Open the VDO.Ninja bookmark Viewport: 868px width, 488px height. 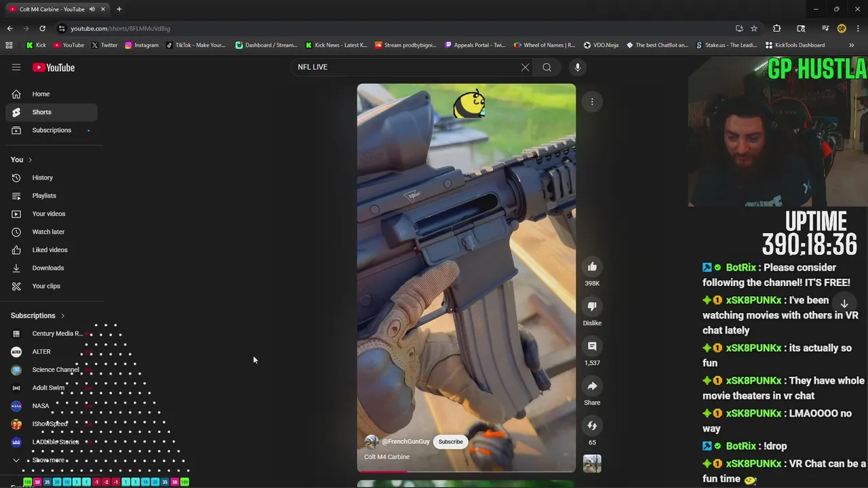[x=600, y=45]
